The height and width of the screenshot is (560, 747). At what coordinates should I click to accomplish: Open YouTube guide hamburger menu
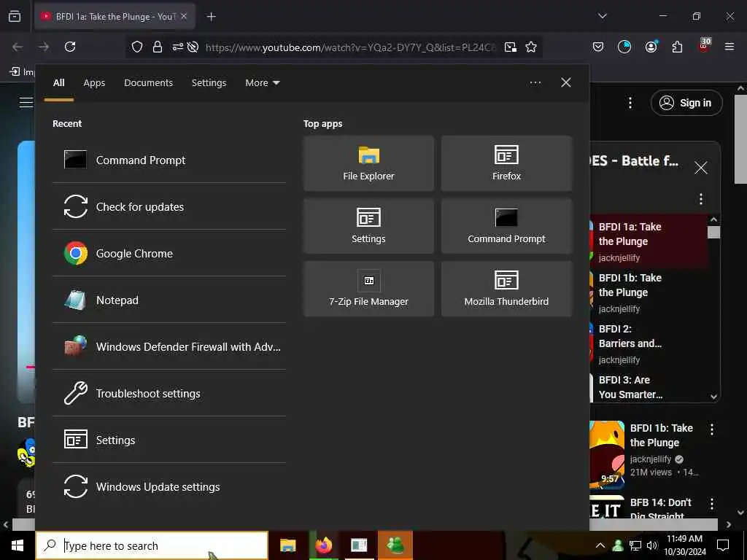26,102
